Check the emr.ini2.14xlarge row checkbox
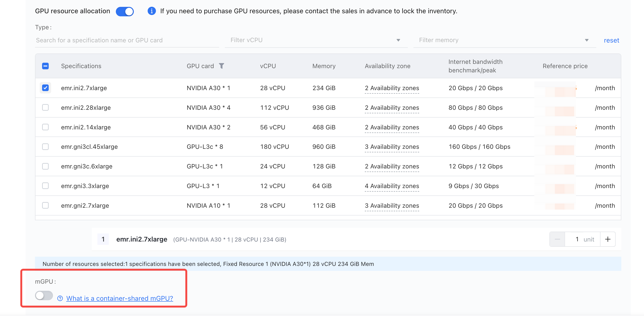Screen dimensions: 644x317 coord(45,127)
